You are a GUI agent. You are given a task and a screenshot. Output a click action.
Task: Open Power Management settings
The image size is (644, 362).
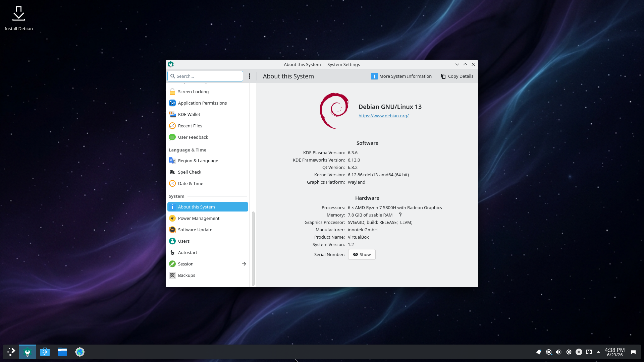[x=208, y=218]
